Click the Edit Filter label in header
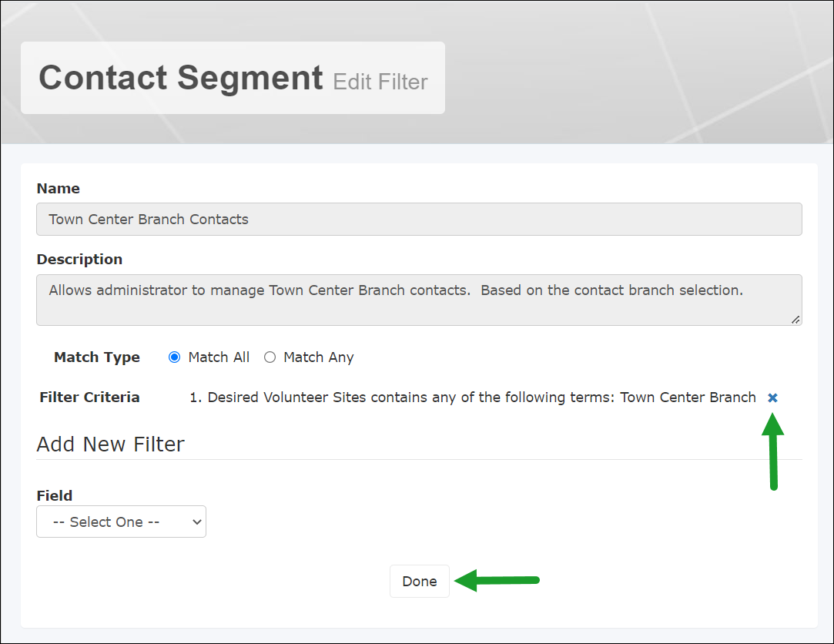 coord(380,81)
